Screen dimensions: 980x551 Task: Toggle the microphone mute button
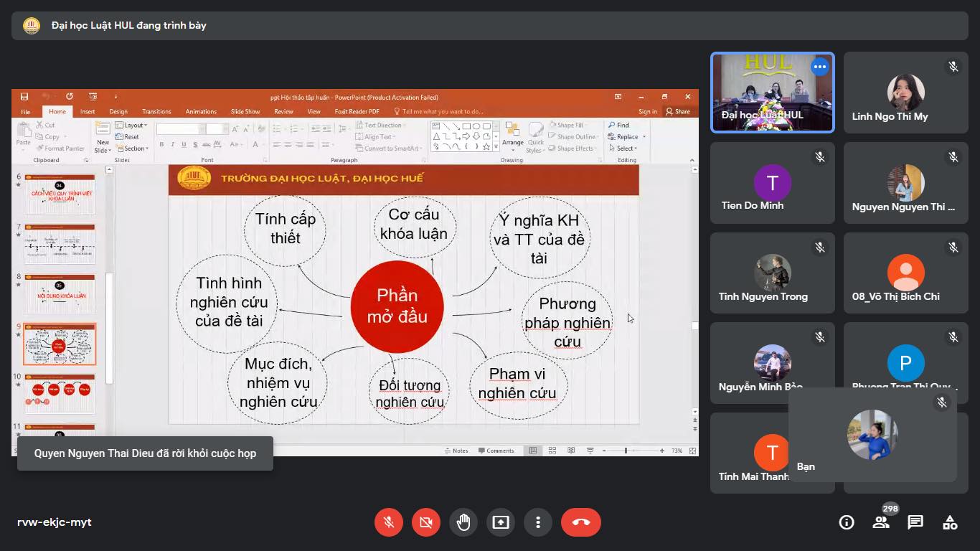point(389,522)
